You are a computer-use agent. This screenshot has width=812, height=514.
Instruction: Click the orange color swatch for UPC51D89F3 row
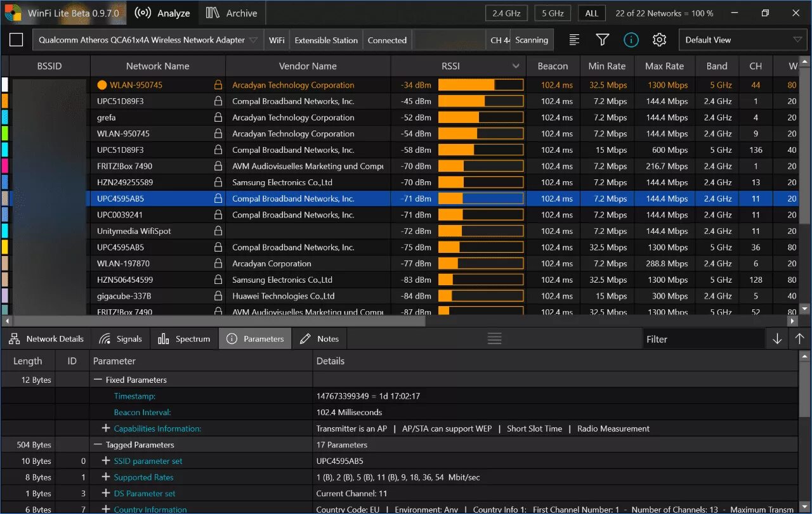(x=5, y=101)
